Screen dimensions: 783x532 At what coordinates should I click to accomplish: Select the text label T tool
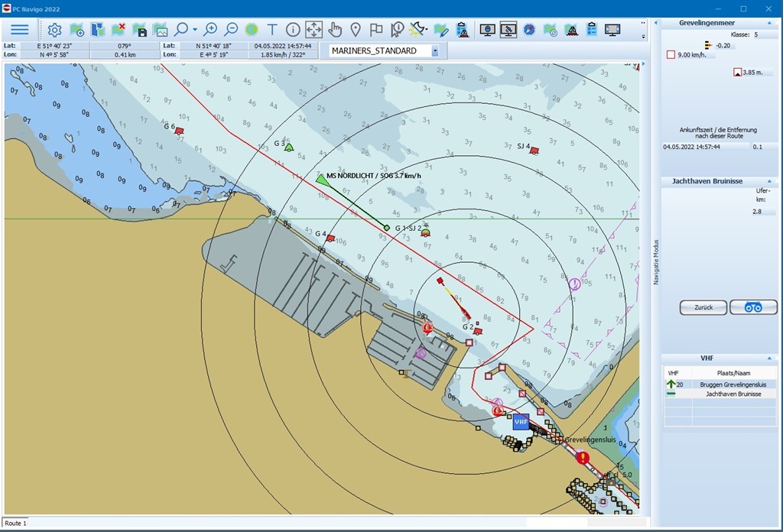tap(272, 30)
